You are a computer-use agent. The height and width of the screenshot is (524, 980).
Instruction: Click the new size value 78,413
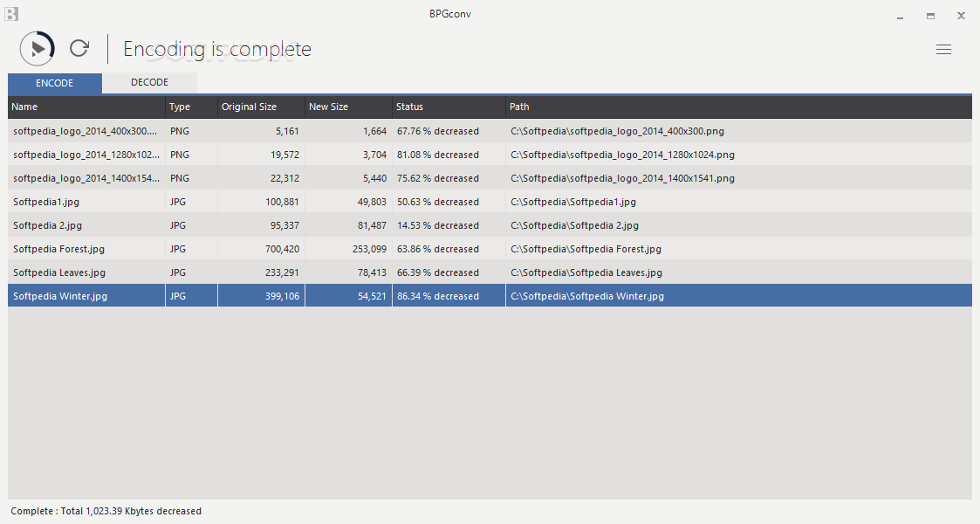372,272
